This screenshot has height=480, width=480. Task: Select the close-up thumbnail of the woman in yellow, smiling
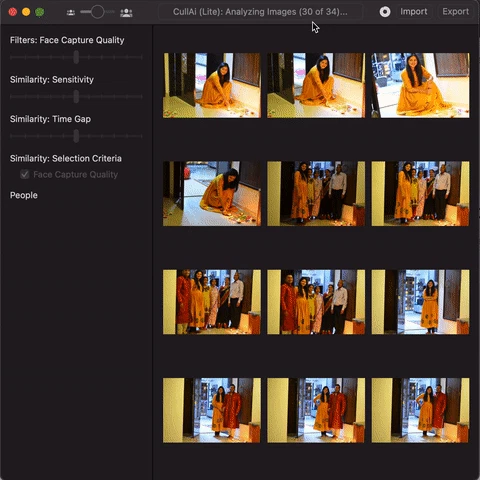(420, 85)
